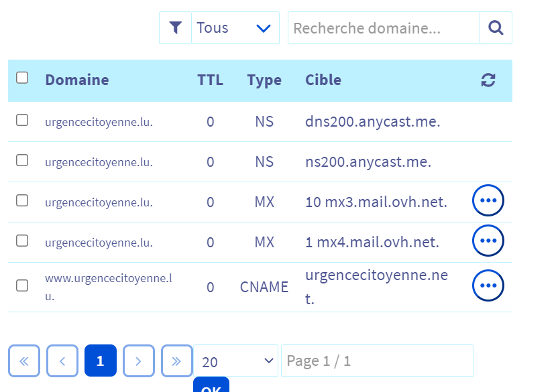The image size is (558, 392).
Task: Open actions menu for mx3.mail.ovh.net record
Action: coord(488,200)
